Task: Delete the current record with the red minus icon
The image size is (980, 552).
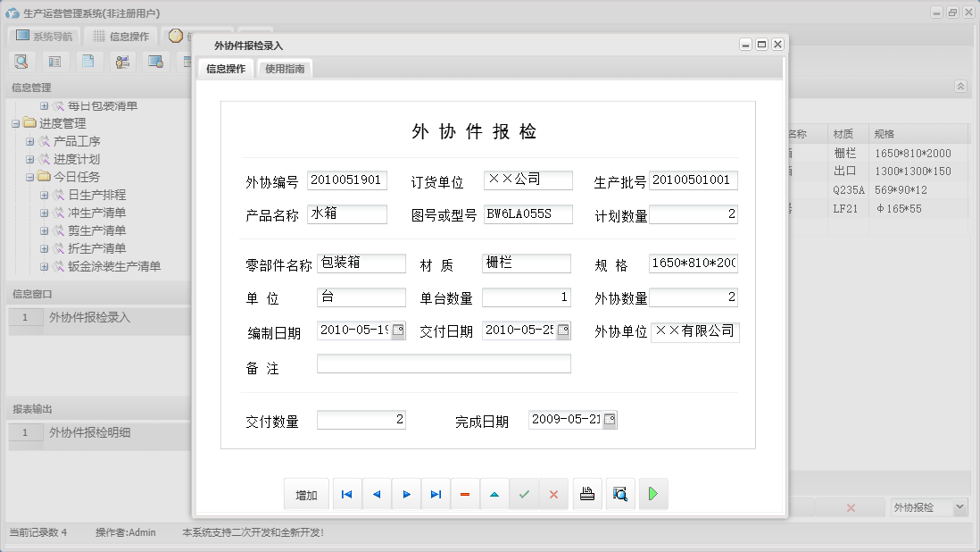Action: click(465, 493)
